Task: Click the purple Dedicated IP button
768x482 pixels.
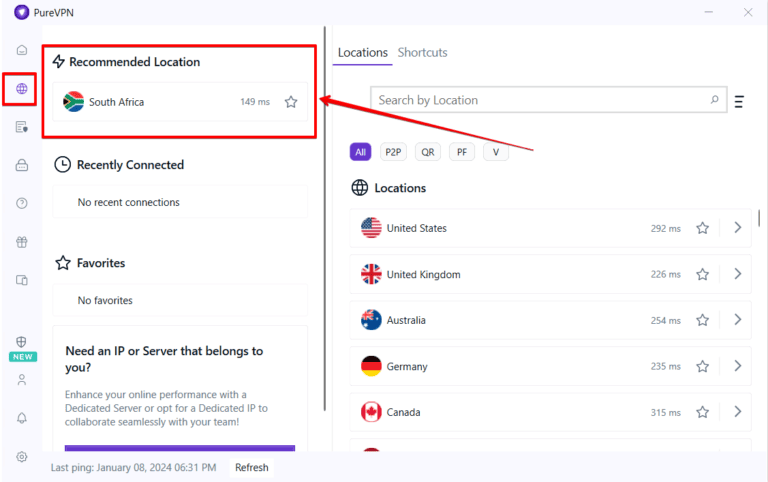Action: pos(180,448)
